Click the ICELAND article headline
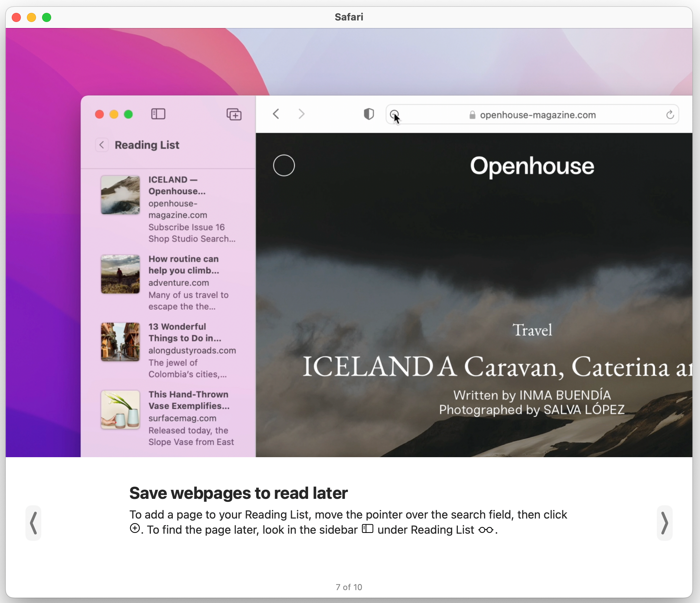 [x=497, y=367]
